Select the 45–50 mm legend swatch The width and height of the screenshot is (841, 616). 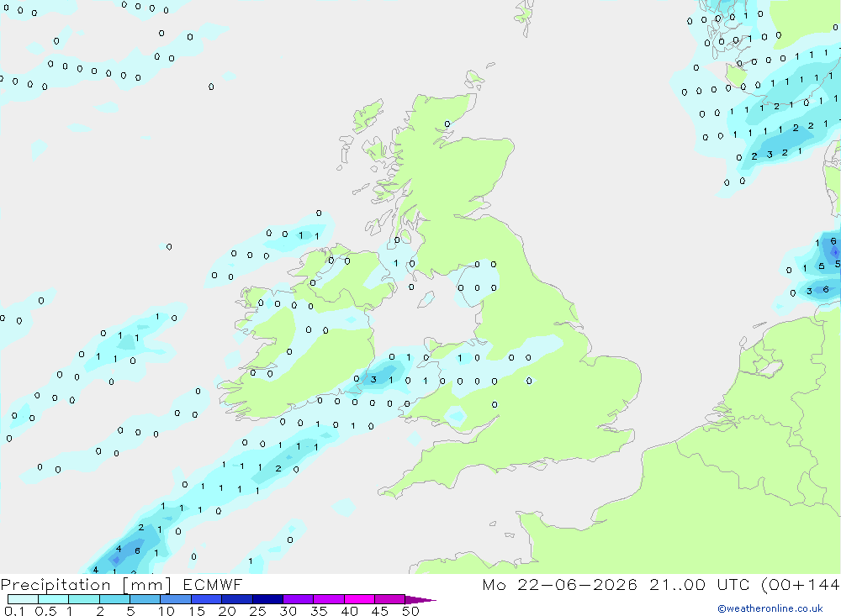(390, 599)
